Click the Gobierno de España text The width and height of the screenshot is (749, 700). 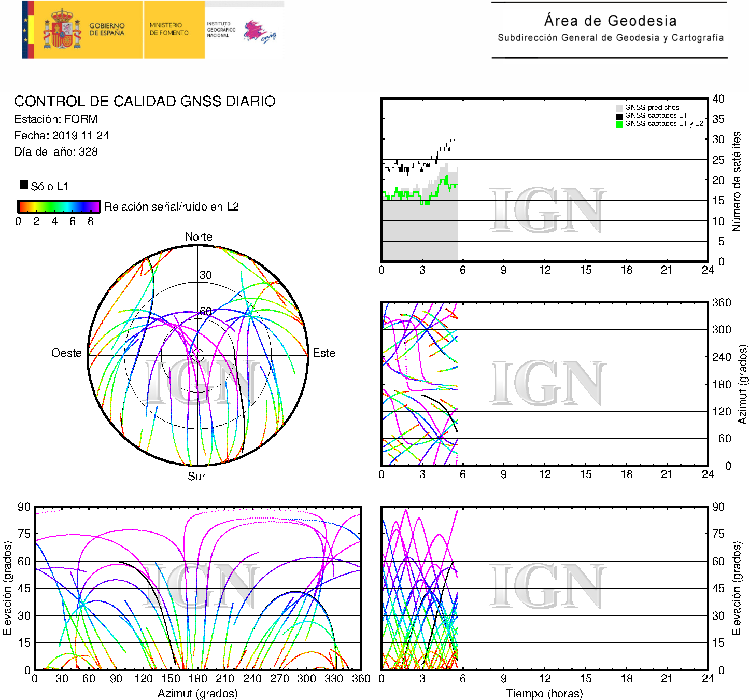(107, 30)
